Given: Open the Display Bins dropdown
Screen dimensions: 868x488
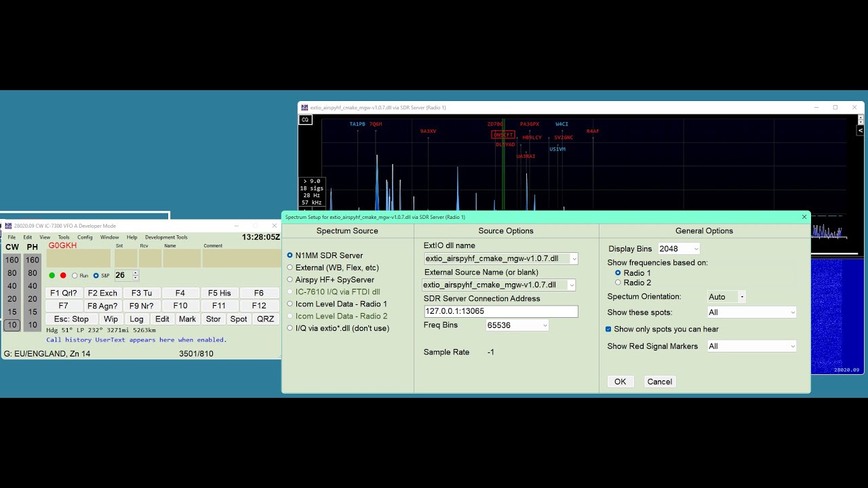Looking at the screenshot, I should 696,249.
